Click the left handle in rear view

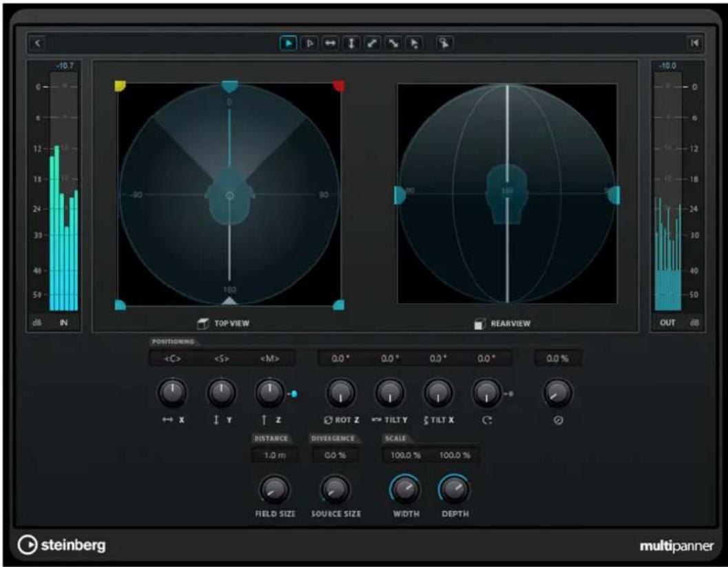coord(399,195)
